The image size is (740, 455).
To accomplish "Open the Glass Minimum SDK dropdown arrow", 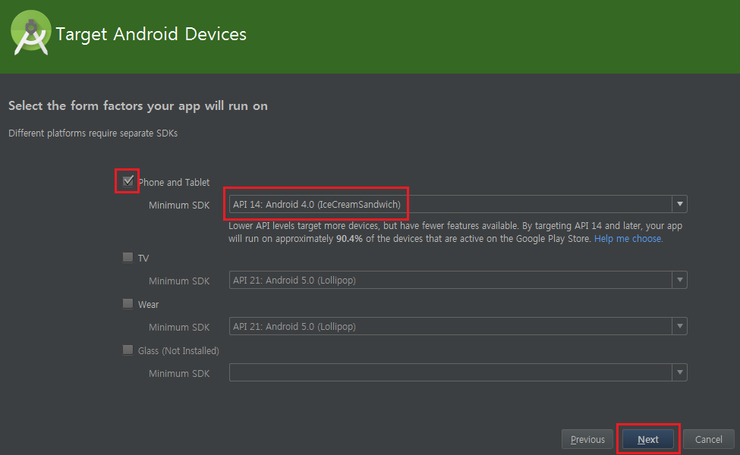I will (680, 372).
